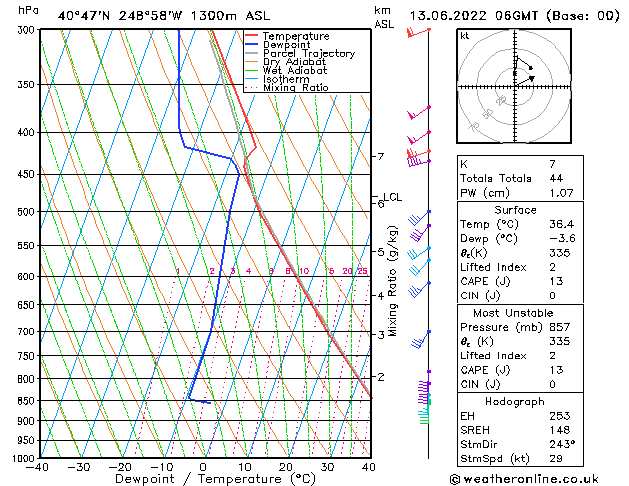Click the blue wind barb at 500 hPa
This screenshot has width=629, height=486.
pos(419,217)
